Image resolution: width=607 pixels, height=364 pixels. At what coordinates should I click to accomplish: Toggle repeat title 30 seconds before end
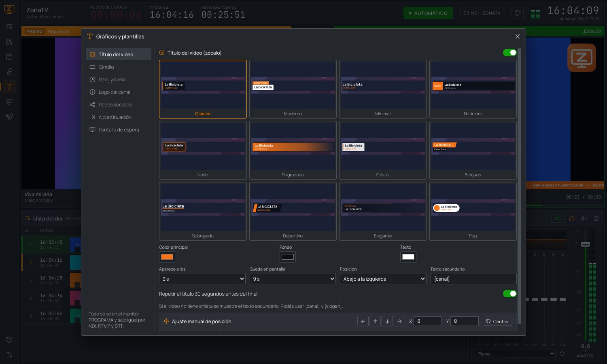point(509,294)
